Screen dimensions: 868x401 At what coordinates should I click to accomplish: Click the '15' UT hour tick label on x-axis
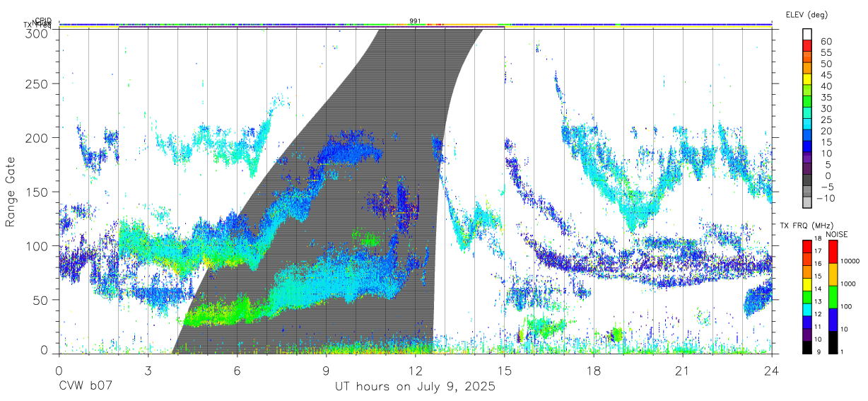point(505,371)
